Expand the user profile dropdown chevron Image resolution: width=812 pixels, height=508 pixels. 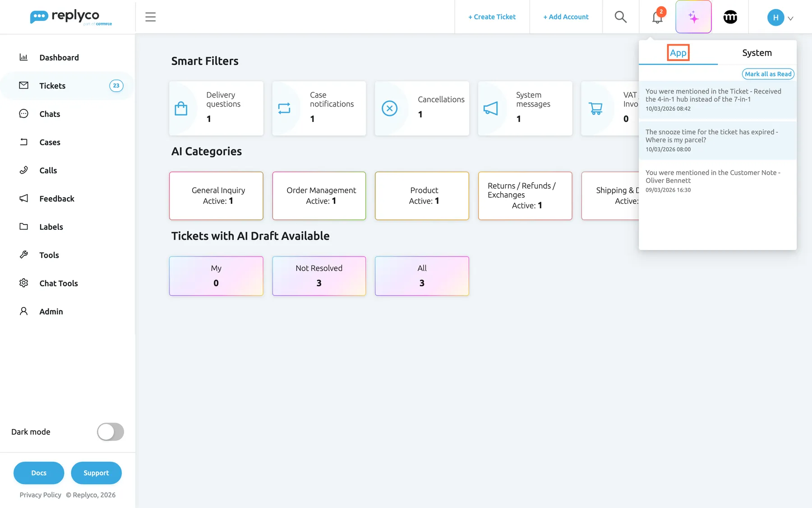(790, 19)
